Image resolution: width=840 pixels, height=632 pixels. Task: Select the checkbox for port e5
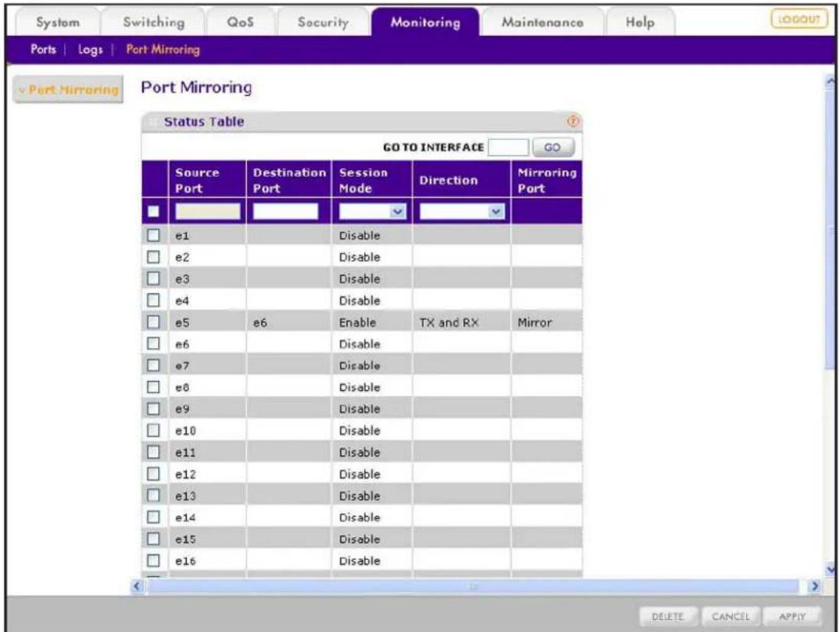click(x=153, y=321)
